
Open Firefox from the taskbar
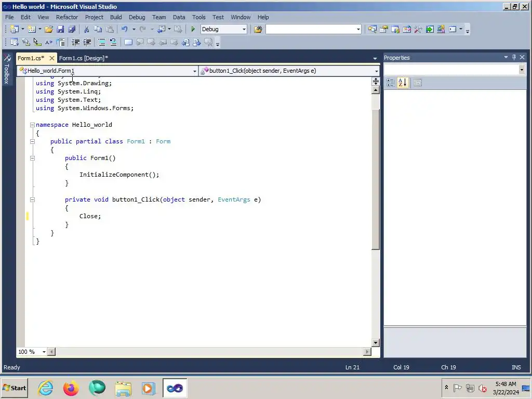pos(71,388)
